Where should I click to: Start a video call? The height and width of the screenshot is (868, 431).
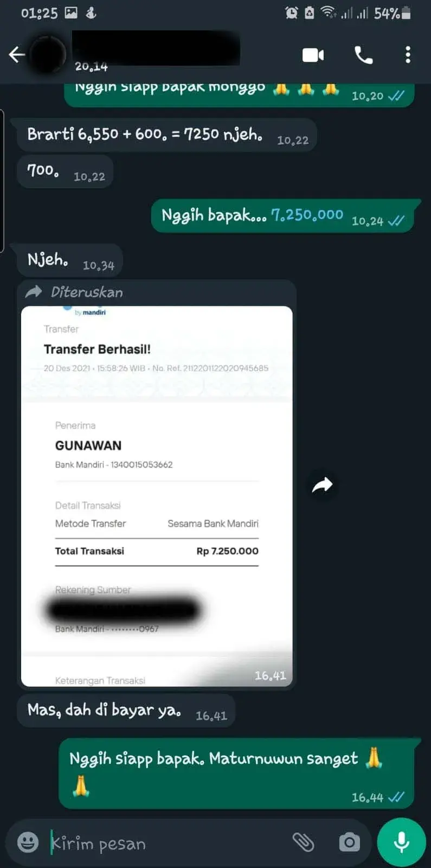[x=313, y=55]
